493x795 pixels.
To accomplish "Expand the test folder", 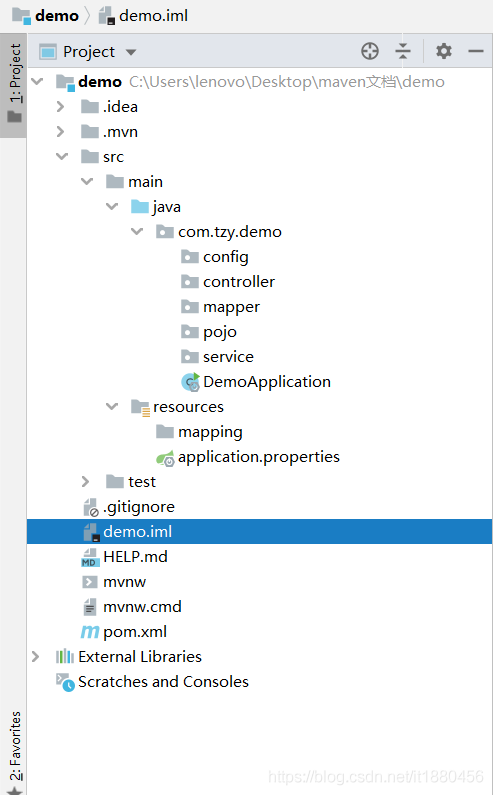I will pyautogui.click(x=86, y=482).
